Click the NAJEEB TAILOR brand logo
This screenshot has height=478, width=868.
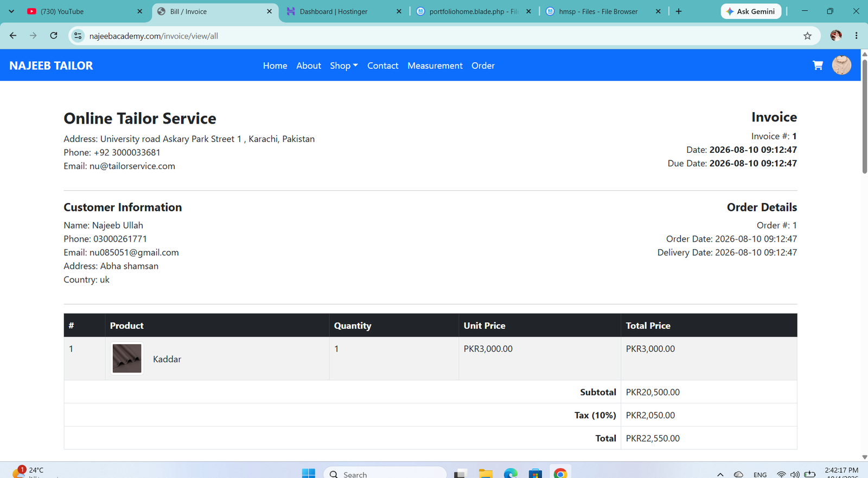pyautogui.click(x=51, y=66)
